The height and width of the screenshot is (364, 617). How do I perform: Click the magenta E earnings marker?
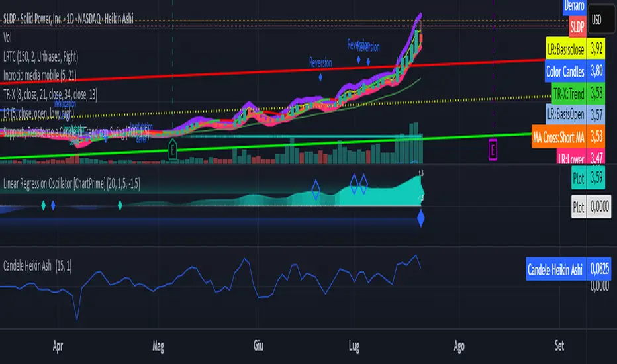[493, 150]
